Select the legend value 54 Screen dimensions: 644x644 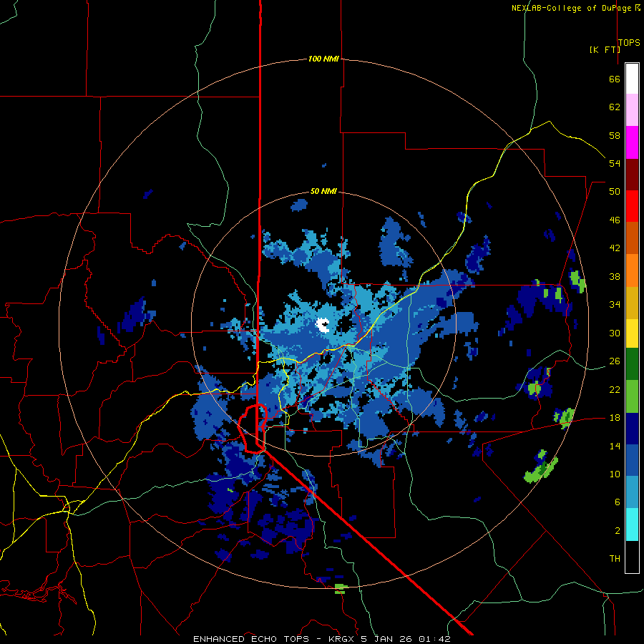615,163
